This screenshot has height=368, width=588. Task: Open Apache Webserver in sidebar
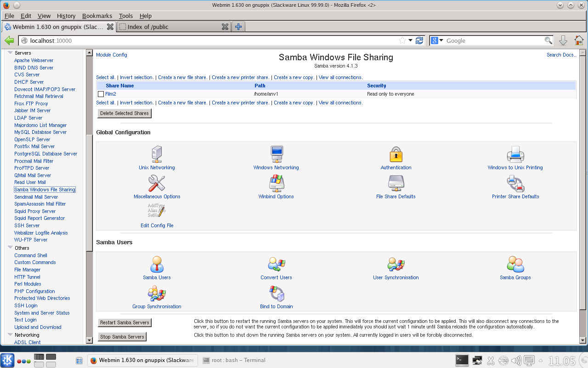pyautogui.click(x=34, y=60)
